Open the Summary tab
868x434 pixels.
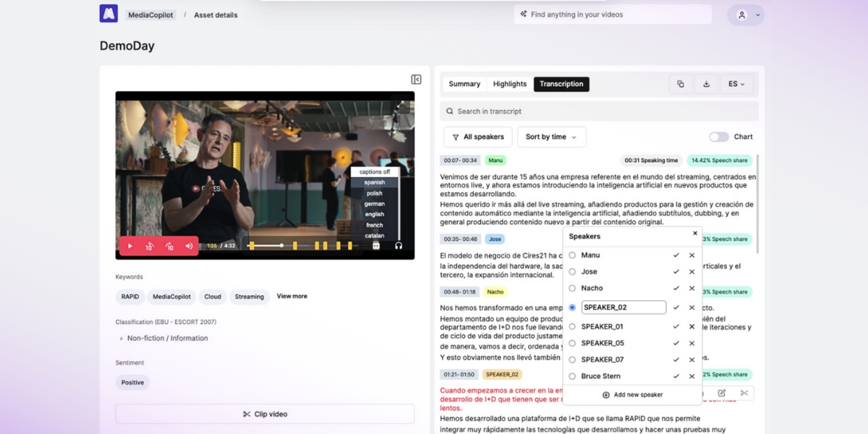point(464,84)
